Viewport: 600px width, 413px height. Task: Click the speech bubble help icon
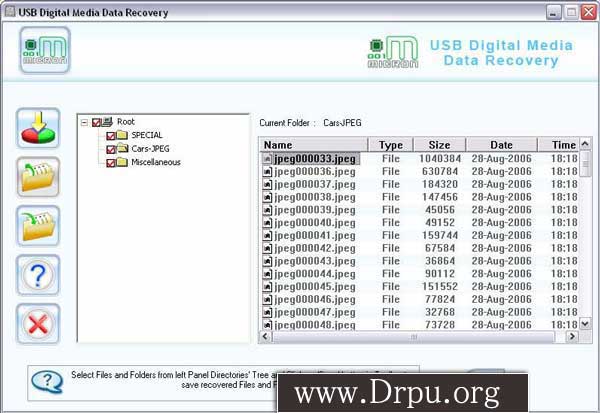click(x=47, y=381)
